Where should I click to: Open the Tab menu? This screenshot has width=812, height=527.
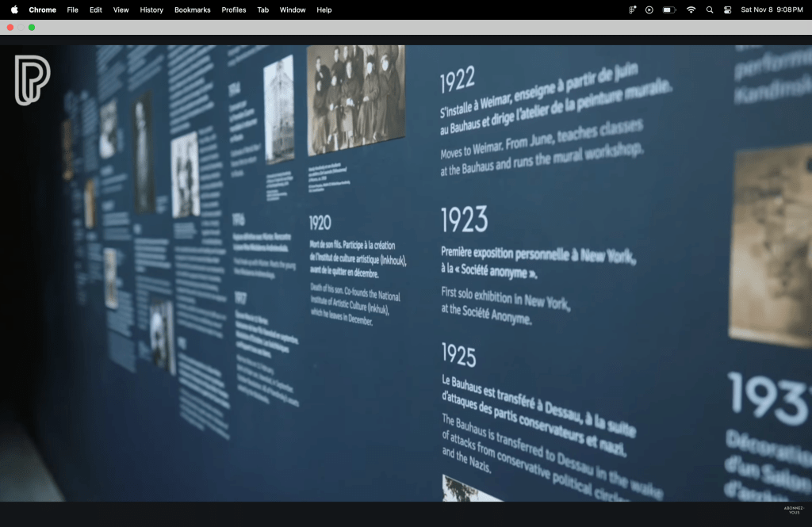pos(262,10)
